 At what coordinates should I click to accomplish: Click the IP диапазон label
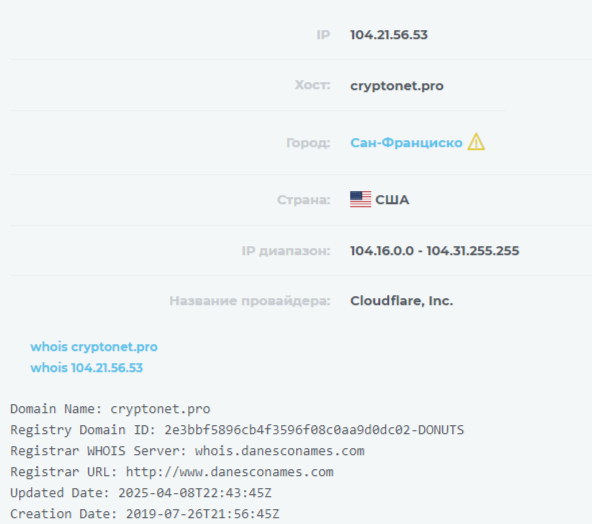pyautogui.click(x=286, y=251)
